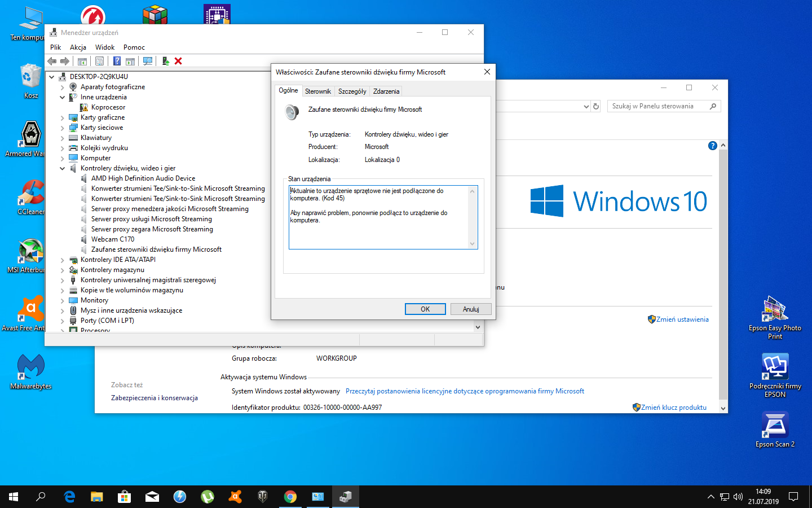
Task: Click the update driver toolbar icon
Action: click(x=165, y=61)
